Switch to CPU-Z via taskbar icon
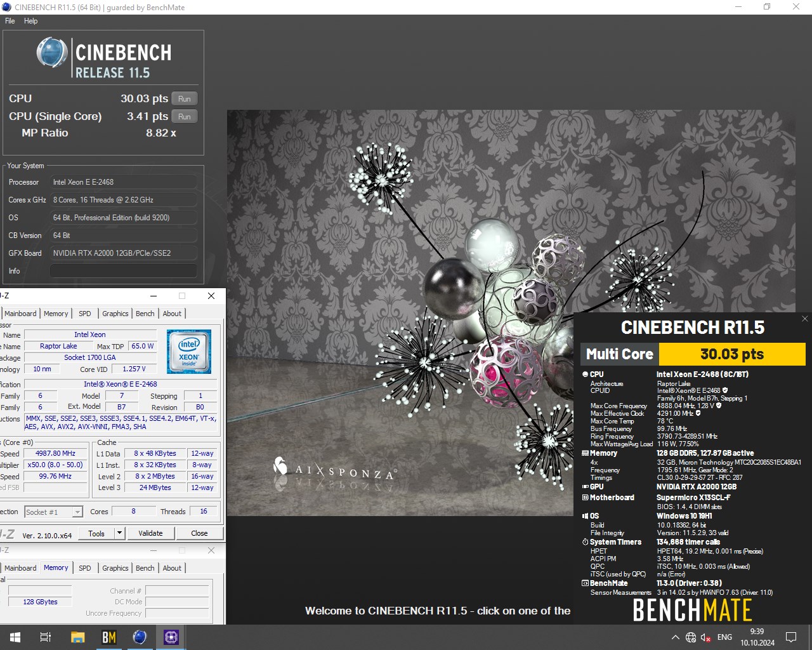 pos(171,637)
